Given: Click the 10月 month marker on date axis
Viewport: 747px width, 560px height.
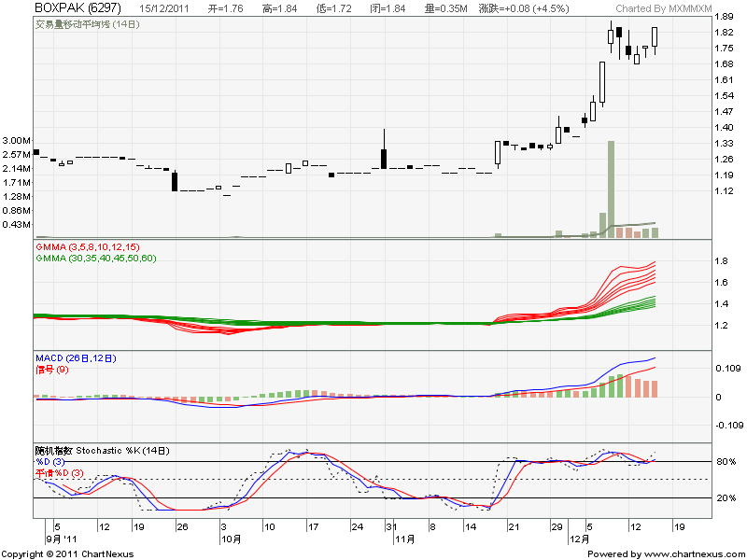Looking at the screenshot, I should 231,539.
